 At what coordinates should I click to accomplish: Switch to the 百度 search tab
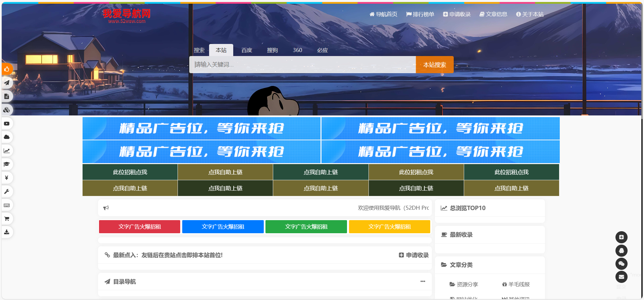[x=247, y=50]
